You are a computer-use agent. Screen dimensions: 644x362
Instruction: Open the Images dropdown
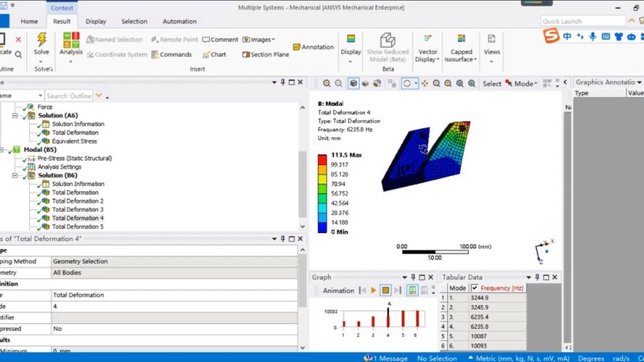point(259,39)
